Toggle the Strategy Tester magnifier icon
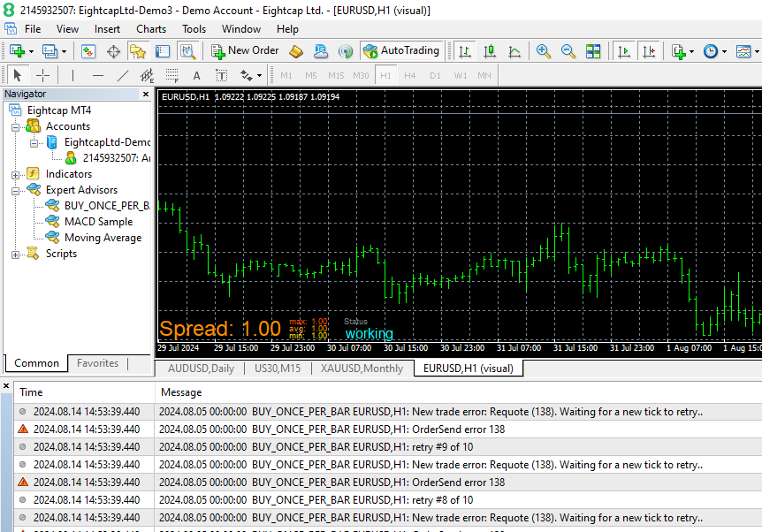 pos(187,51)
